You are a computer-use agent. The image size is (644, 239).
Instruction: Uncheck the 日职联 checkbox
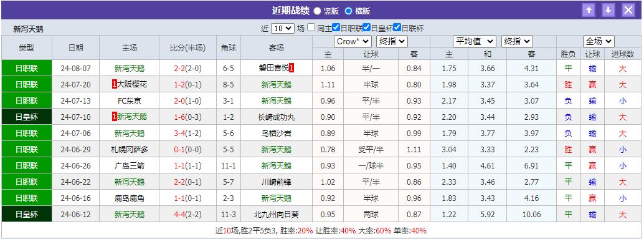coord(336,27)
